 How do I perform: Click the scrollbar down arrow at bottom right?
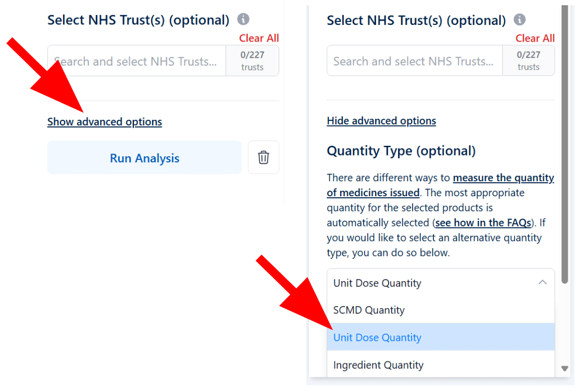tap(565, 368)
